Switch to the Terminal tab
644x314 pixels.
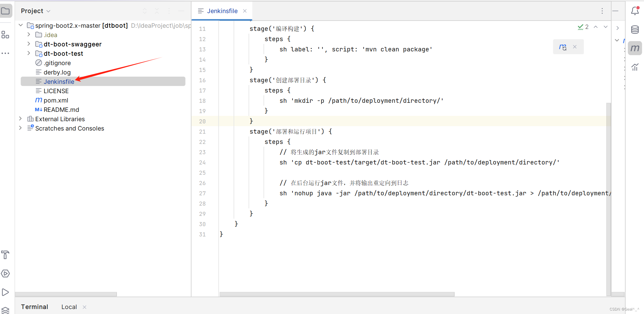[34, 307]
